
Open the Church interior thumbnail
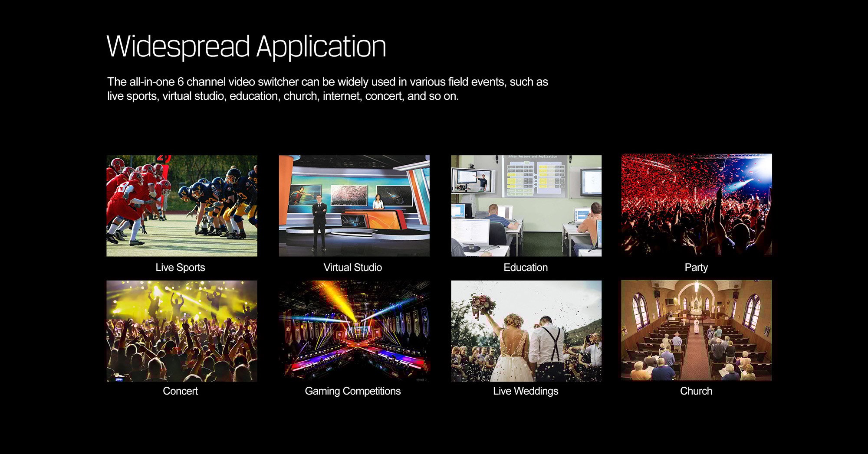click(696, 330)
